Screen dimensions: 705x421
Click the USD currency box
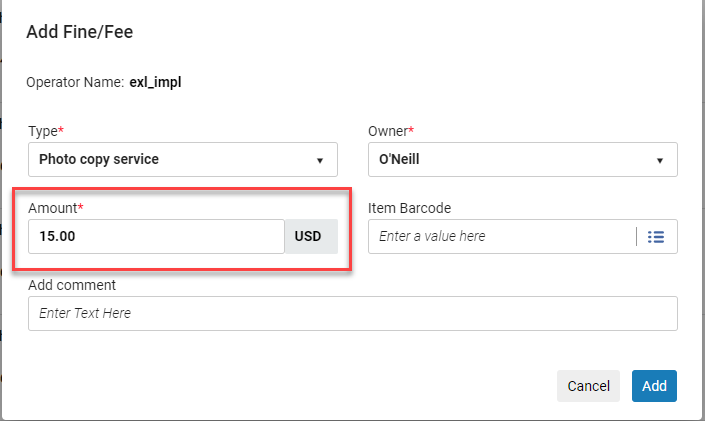coord(312,237)
